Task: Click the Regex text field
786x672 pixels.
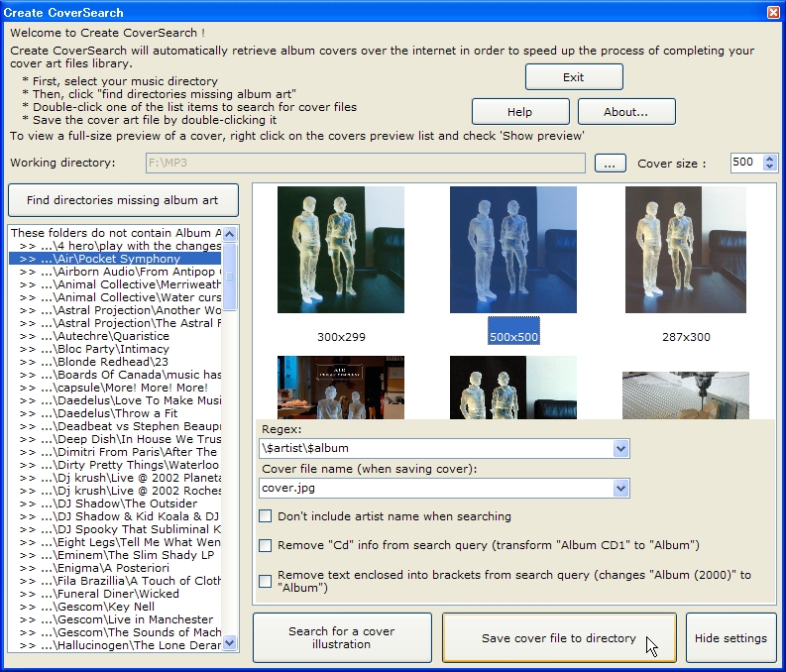Action: [436, 449]
